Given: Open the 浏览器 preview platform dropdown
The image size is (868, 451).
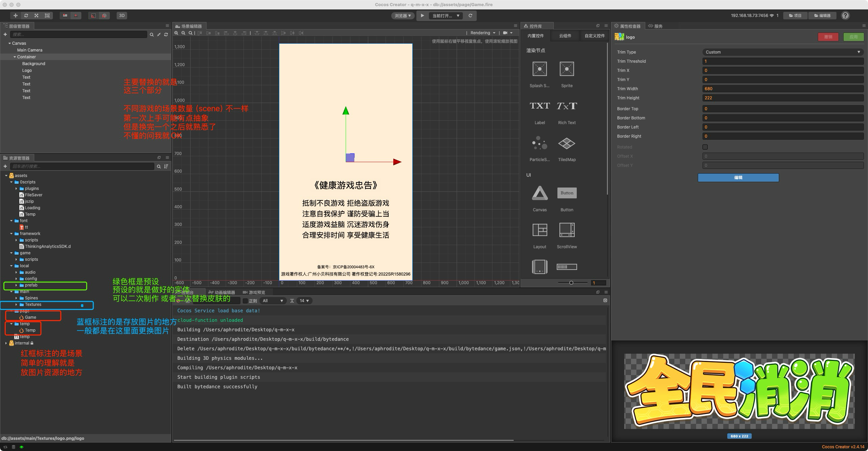Looking at the screenshot, I should 403,16.
